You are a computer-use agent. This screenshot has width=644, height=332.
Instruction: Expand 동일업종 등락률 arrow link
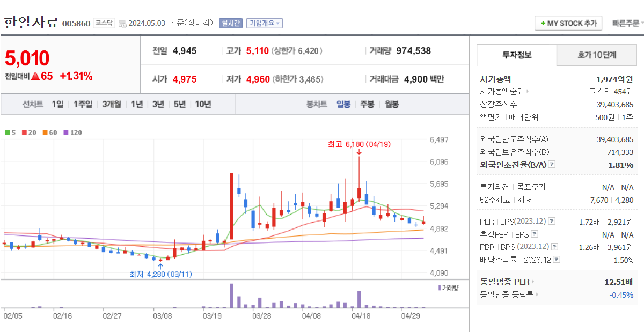pyautogui.click(x=537, y=294)
